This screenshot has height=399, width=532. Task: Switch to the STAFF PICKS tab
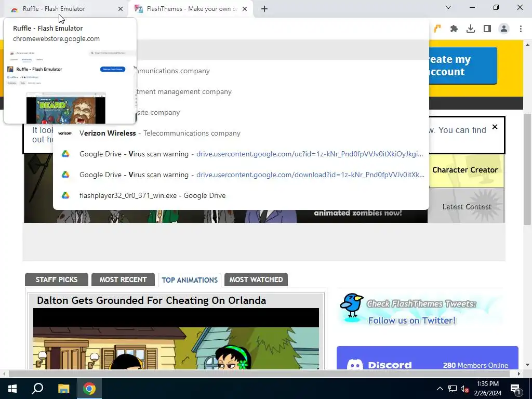coord(57,280)
